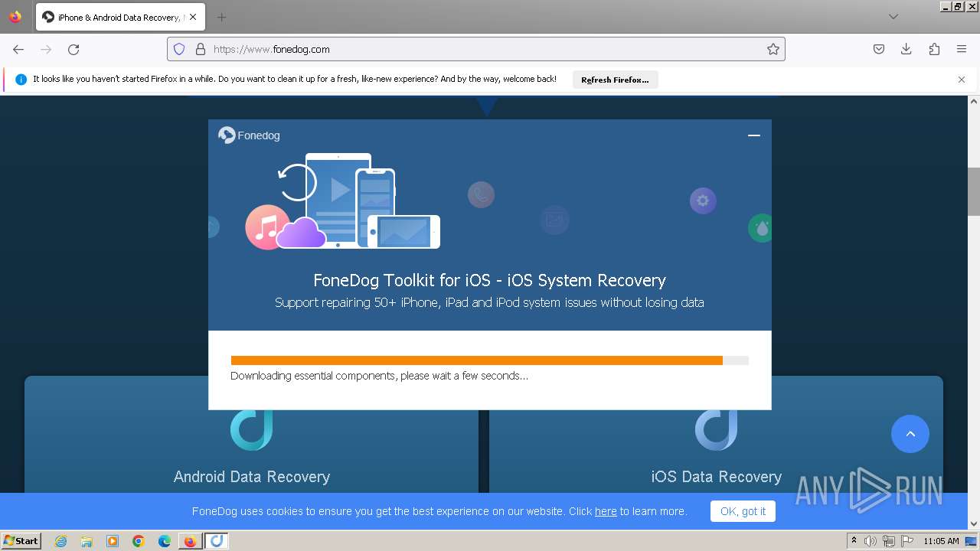The image size is (980, 551).
Task: Click the action center flag tray icon
Action: tap(907, 541)
